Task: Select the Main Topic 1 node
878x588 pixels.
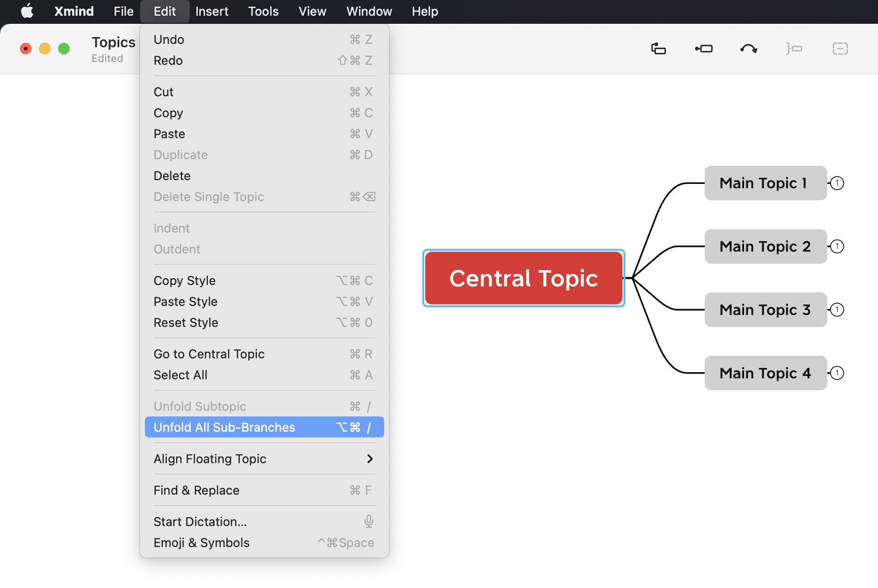Action: [766, 183]
